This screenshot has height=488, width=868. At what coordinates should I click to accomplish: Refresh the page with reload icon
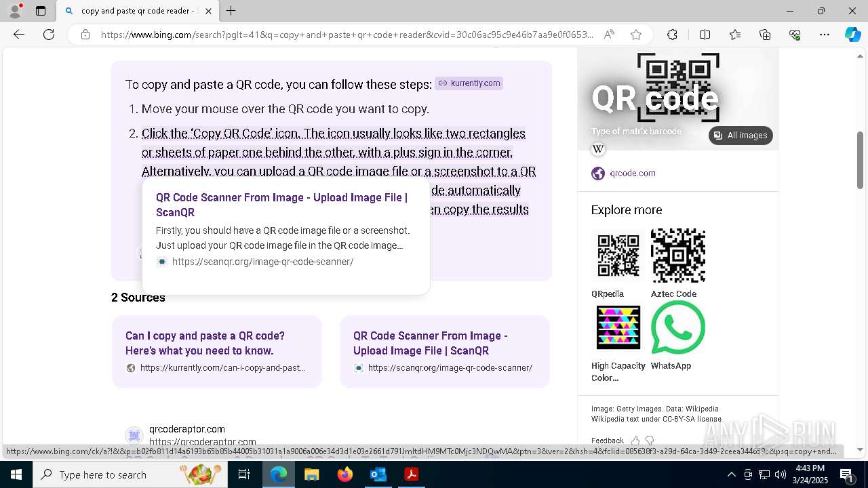pos(49,35)
